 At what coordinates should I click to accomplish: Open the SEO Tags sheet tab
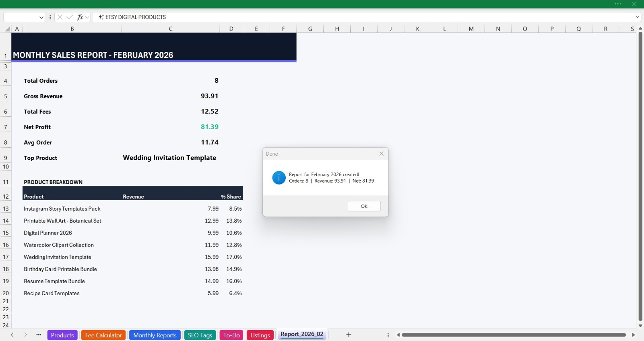click(x=200, y=335)
